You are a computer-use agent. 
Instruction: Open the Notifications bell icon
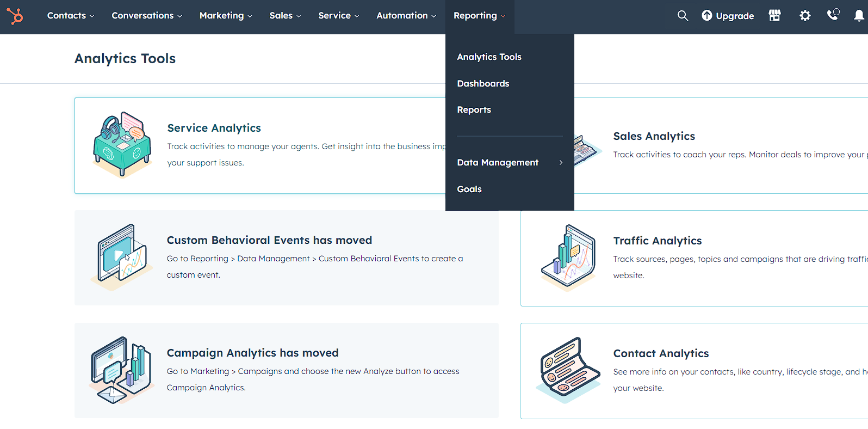(859, 16)
